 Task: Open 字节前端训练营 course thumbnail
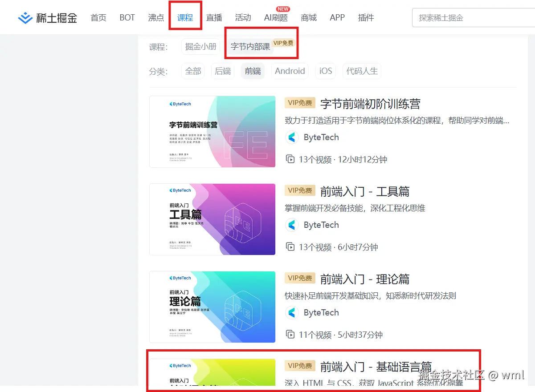212,132
